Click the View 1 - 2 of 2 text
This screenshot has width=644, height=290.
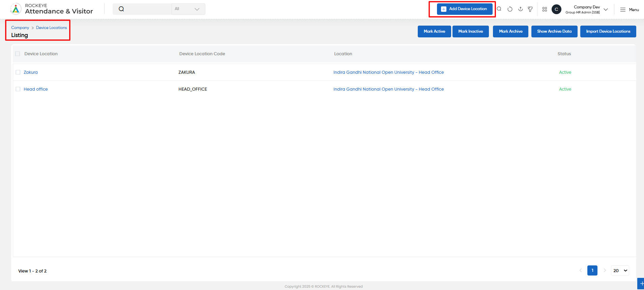(32, 271)
